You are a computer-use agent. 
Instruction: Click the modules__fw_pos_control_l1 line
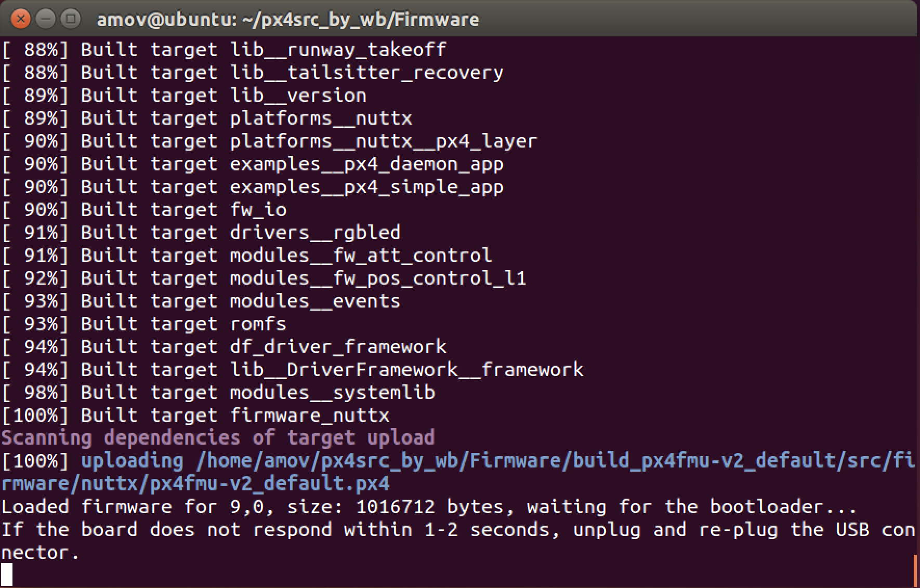click(264, 278)
